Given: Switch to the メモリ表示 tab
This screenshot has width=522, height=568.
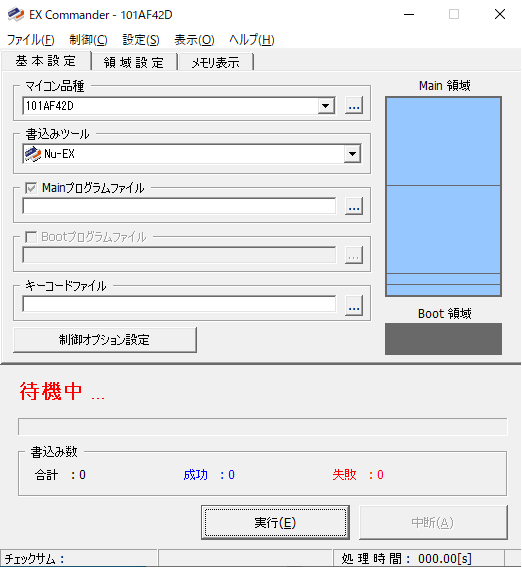Looking at the screenshot, I should point(216,62).
